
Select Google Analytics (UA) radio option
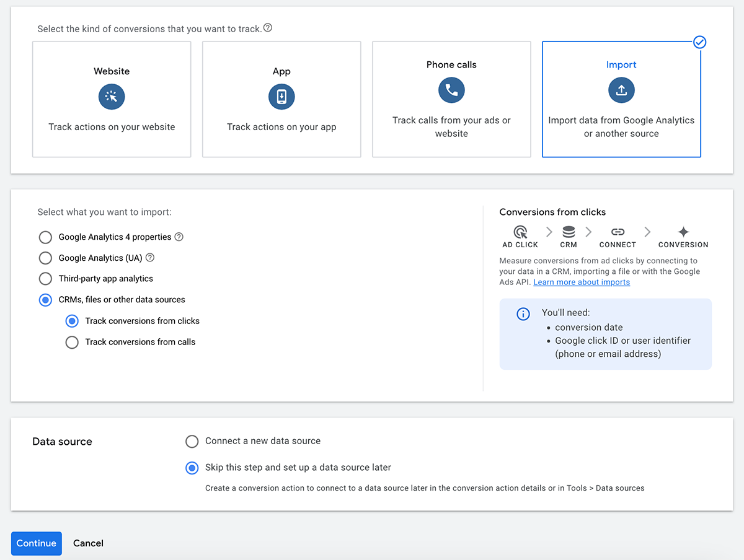point(45,258)
